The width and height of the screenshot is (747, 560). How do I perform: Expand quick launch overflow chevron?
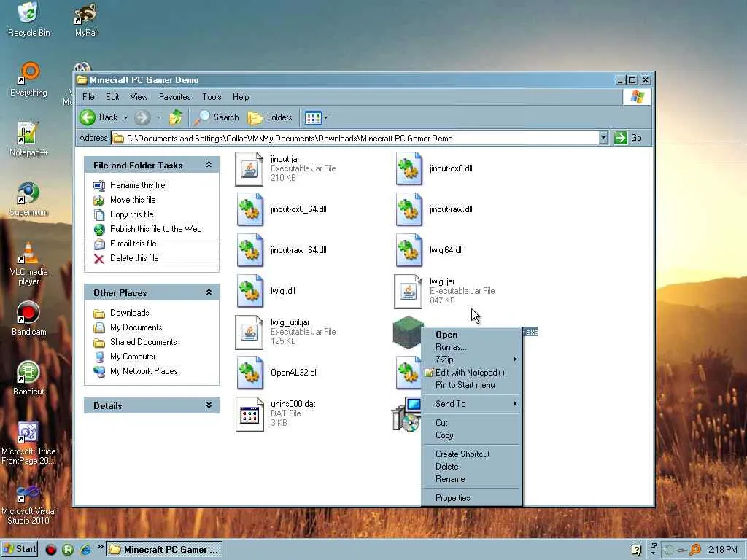tap(101, 547)
